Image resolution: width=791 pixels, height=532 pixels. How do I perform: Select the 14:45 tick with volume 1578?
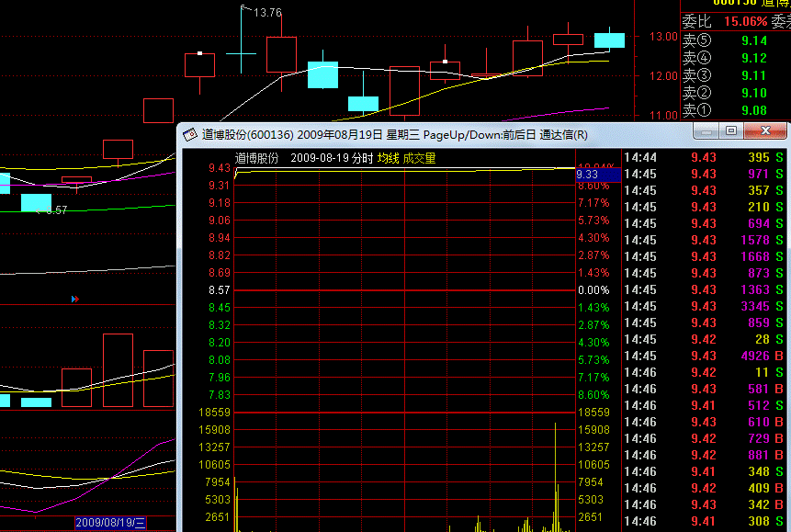click(x=705, y=240)
